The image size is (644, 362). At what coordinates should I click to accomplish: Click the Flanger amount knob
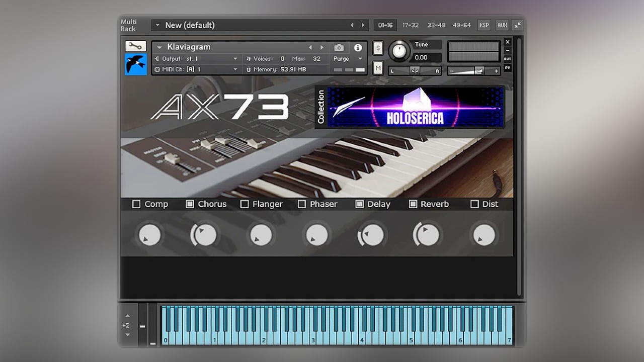[261, 235]
